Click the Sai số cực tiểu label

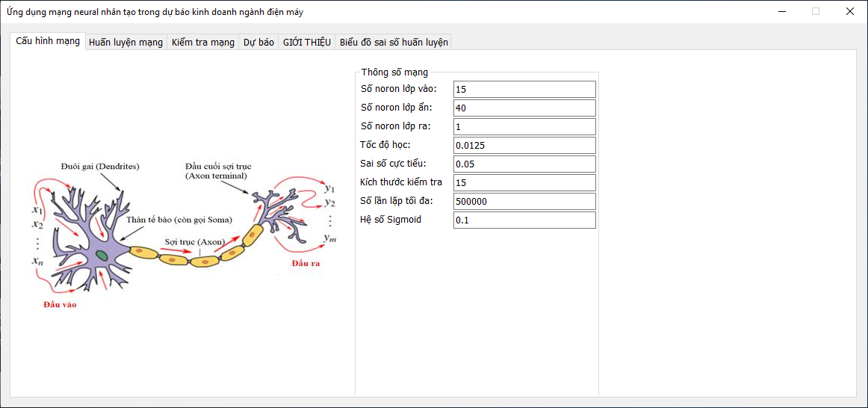[393, 164]
